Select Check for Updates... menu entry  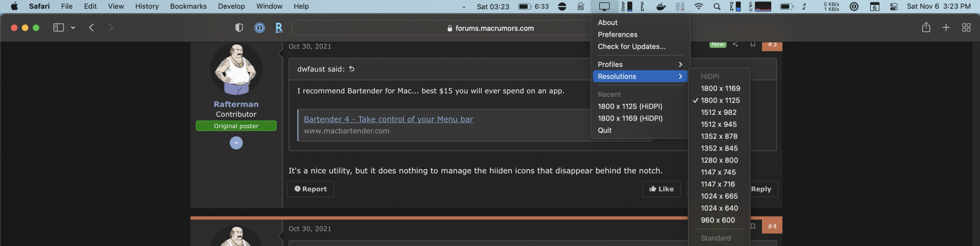[x=640, y=46]
